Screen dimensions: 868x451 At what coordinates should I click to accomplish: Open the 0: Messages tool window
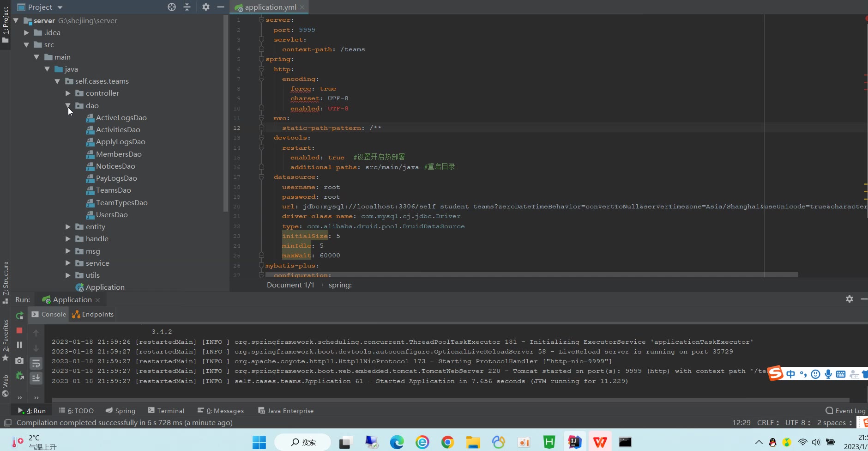coord(221,411)
